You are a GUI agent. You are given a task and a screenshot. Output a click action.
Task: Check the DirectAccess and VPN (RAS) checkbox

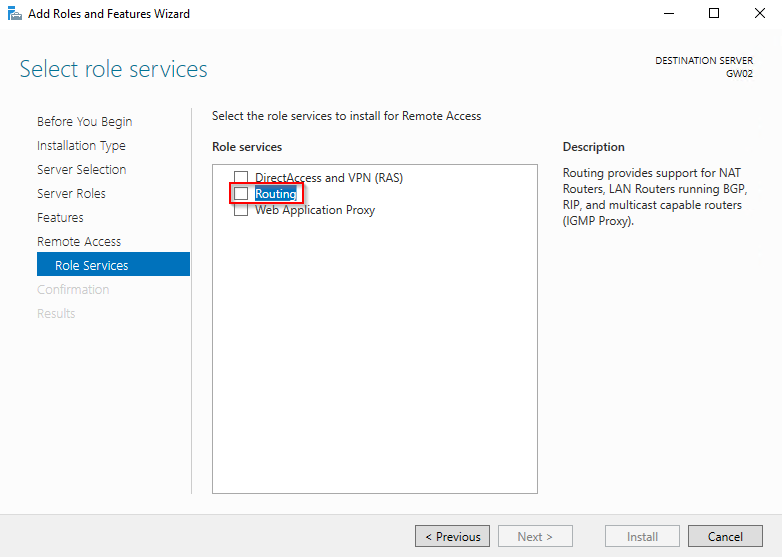241,178
